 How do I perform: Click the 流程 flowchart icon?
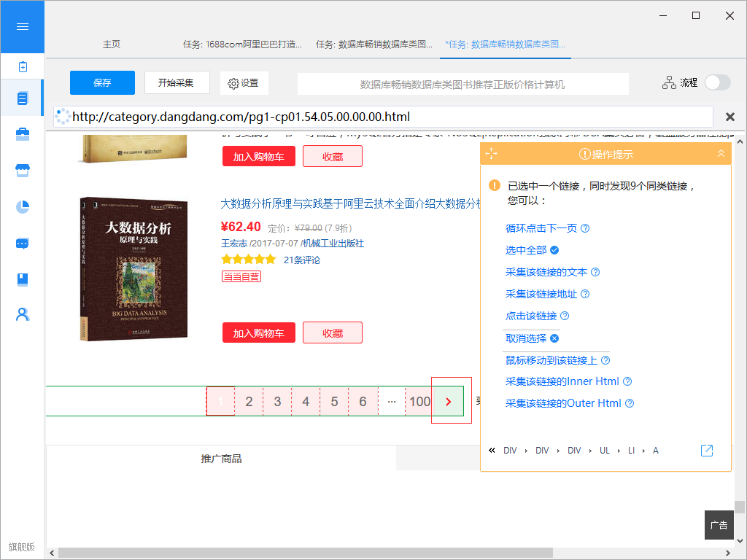669,83
